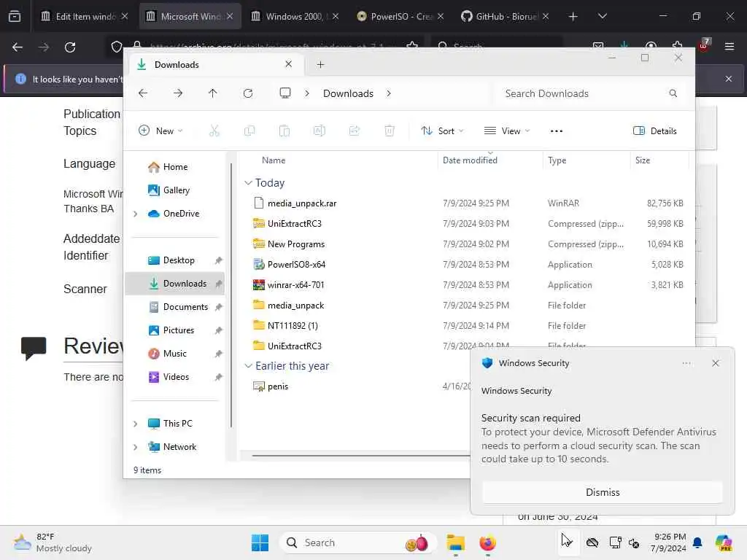
Task: Open Videos in the navigation pane
Action: 177,377
